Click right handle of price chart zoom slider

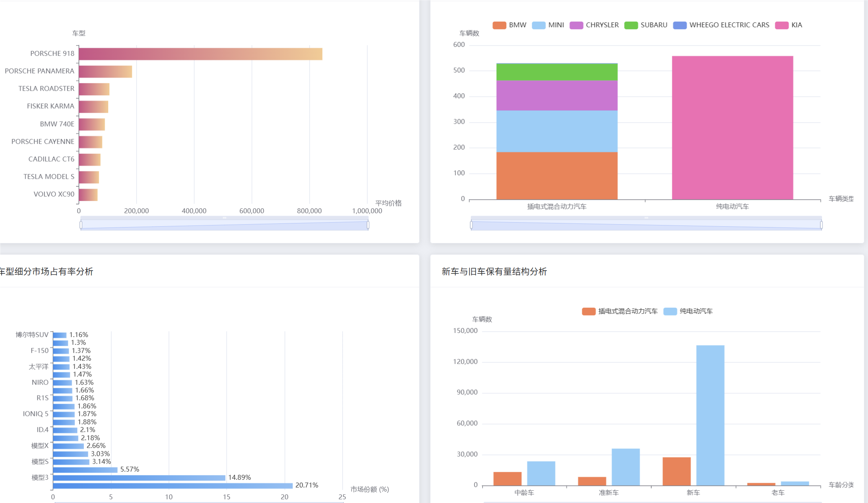(368, 225)
